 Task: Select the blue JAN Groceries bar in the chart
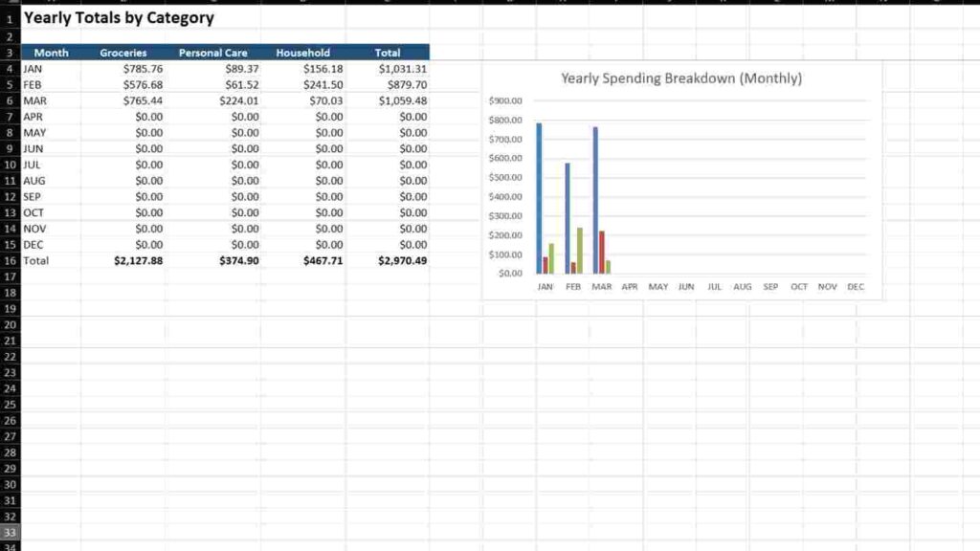tap(540, 191)
